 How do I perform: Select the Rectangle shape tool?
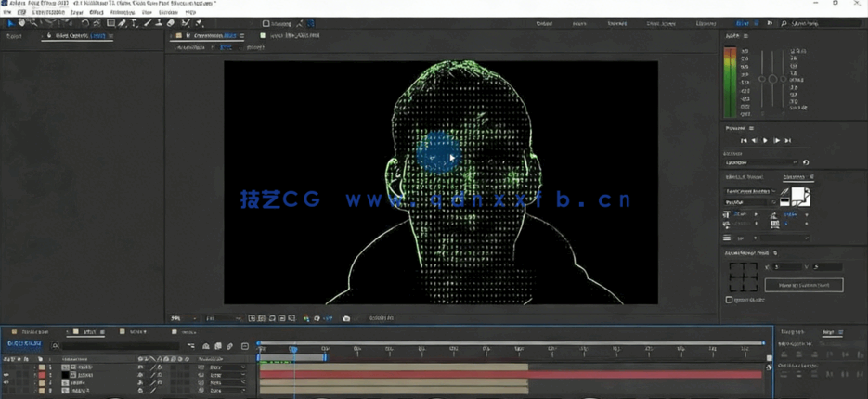click(x=110, y=23)
